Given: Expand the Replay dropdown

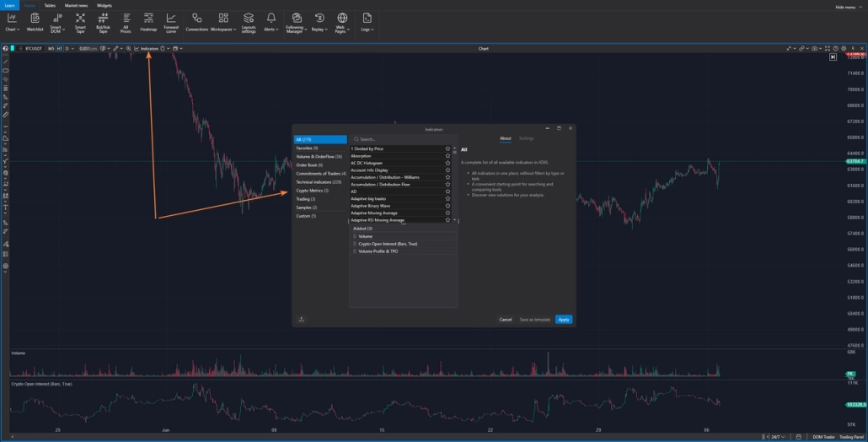Looking at the screenshot, I should [x=326, y=30].
